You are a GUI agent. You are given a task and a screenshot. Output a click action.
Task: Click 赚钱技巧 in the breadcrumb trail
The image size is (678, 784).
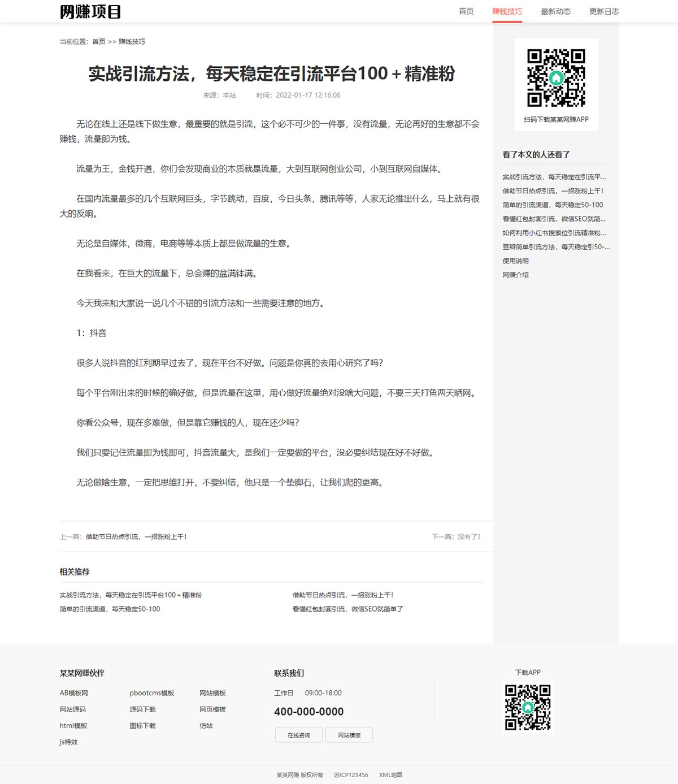pyautogui.click(x=132, y=42)
